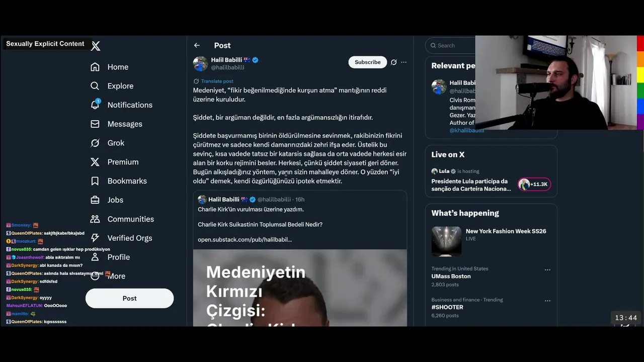Open options for UMass Boston trend

click(x=547, y=270)
